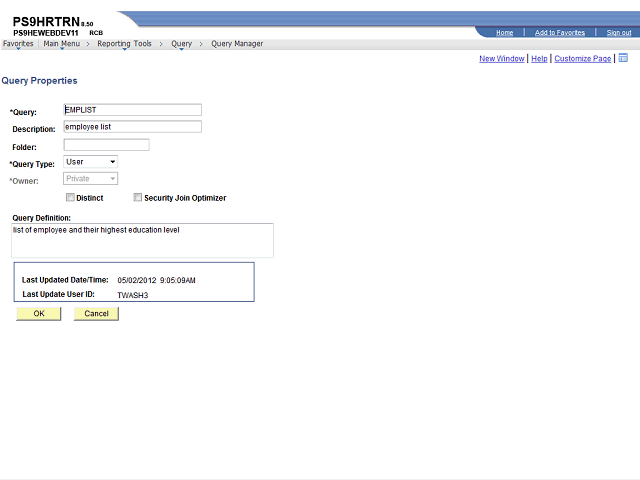Click the page icon beside Customize Page

point(623,58)
